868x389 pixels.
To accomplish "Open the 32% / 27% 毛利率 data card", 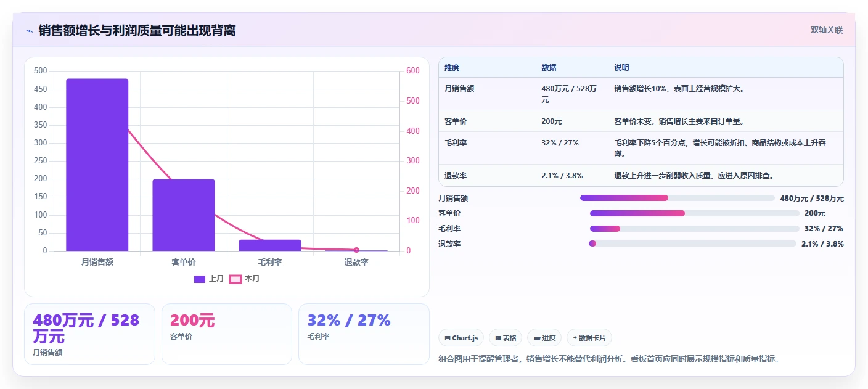I will coord(364,334).
